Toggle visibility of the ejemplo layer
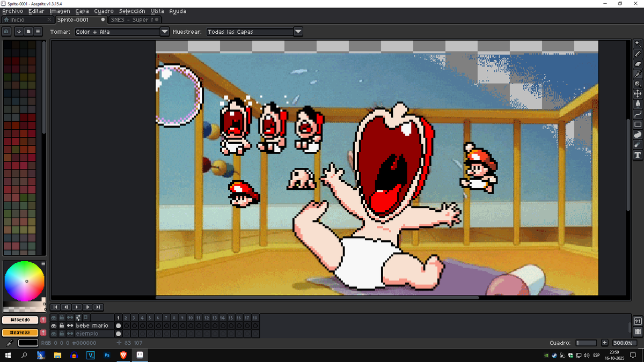This screenshot has height=362, width=644. pyautogui.click(x=54, y=334)
